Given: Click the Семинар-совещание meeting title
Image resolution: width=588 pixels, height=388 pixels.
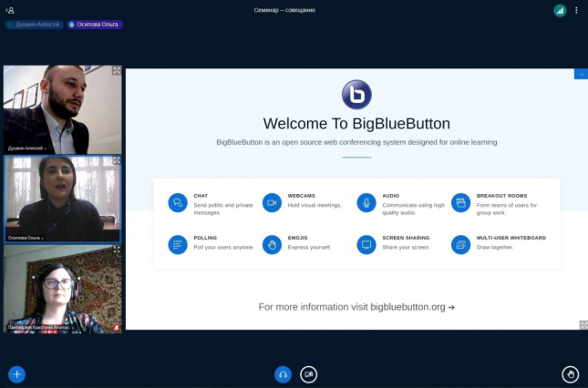Looking at the screenshot, I should tap(284, 10).
